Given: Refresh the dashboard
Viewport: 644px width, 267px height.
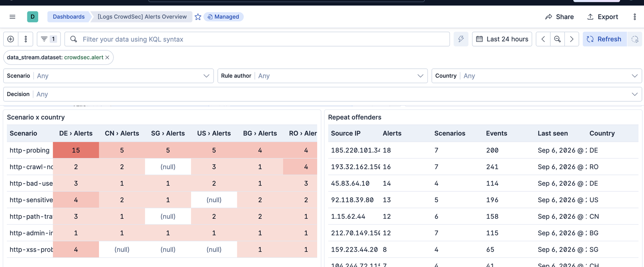Looking at the screenshot, I should [605, 39].
